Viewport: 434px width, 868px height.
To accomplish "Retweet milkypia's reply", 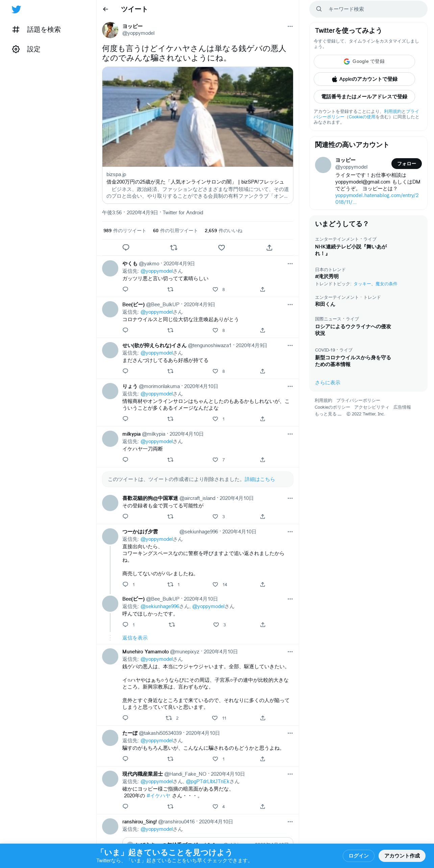I will (170, 460).
